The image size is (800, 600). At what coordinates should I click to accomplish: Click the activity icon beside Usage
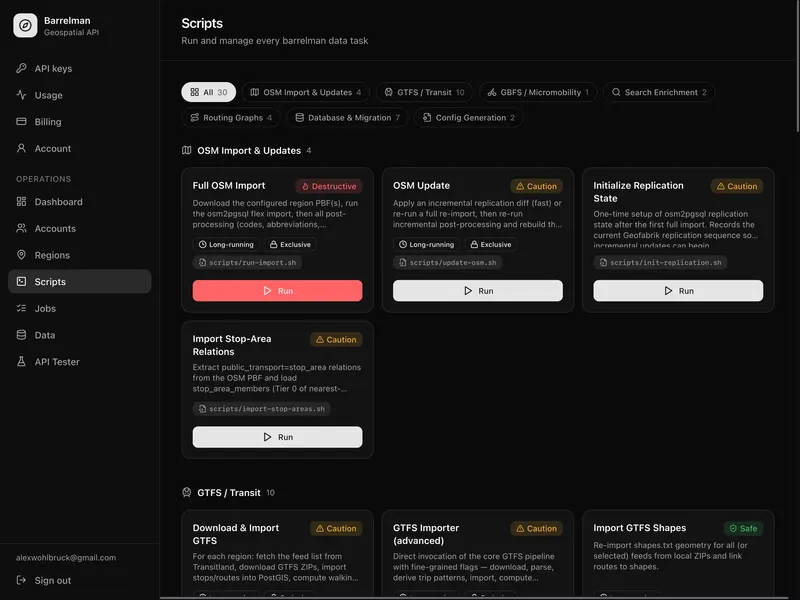coord(21,94)
